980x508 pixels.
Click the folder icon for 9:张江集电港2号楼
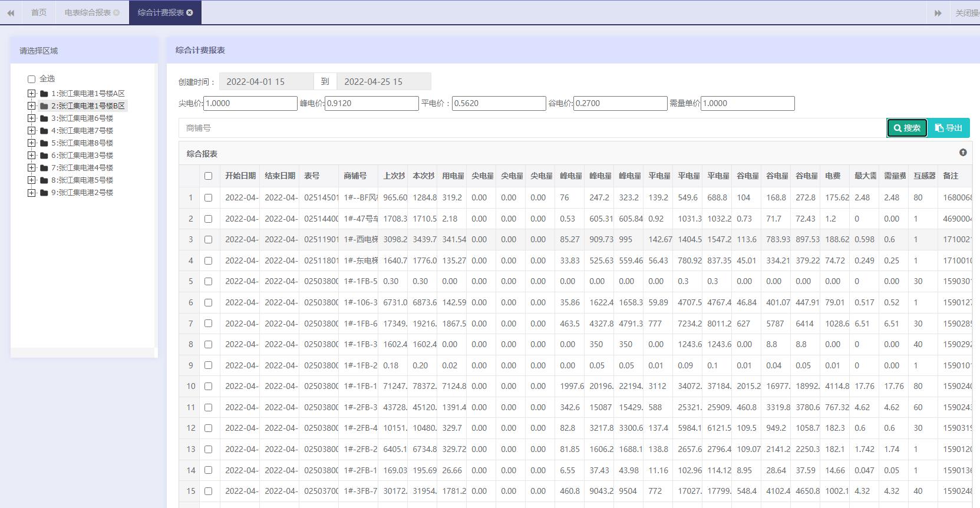[x=44, y=193]
